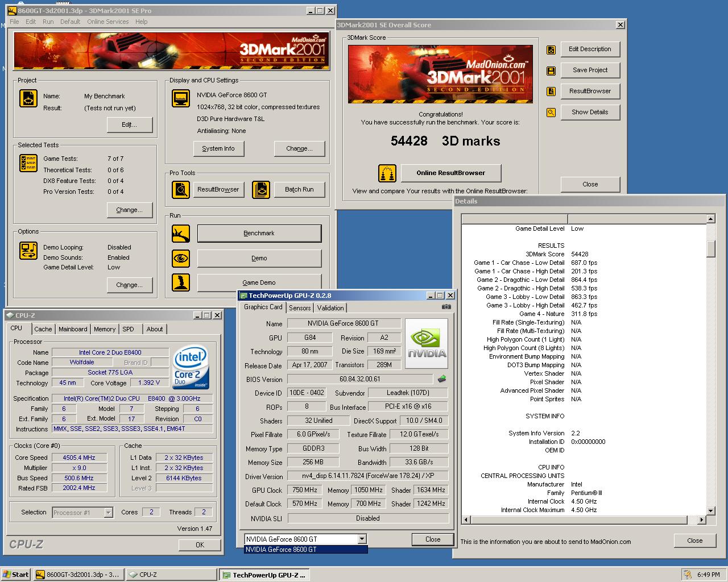Click OK in the CPU-Z window
The height and width of the screenshot is (582, 728).
coord(200,544)
